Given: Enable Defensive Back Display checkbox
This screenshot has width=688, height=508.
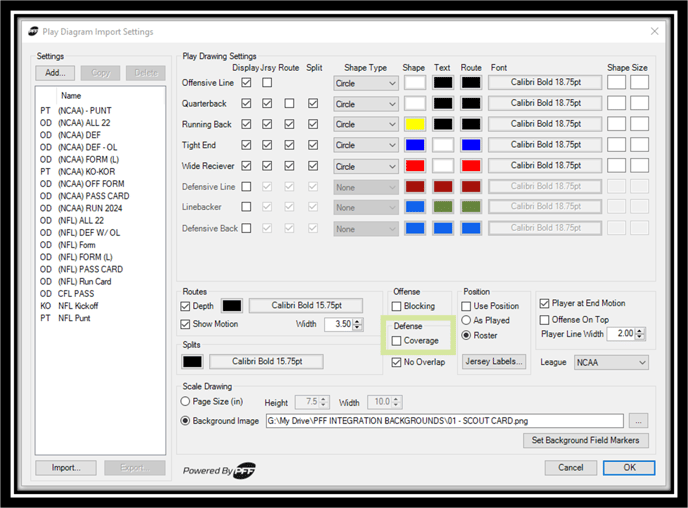Looking at the screenshot, I should pyautogui.click(x=246, y=228).
